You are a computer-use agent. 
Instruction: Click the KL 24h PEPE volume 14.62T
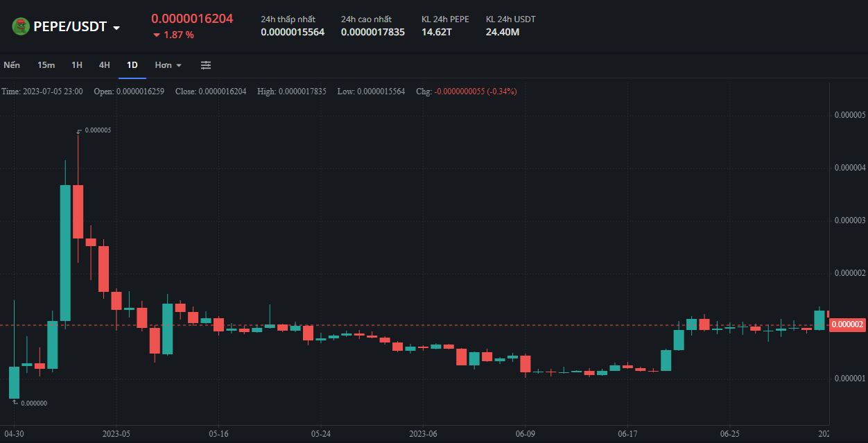pyautogui.click(x=436, y=32)
